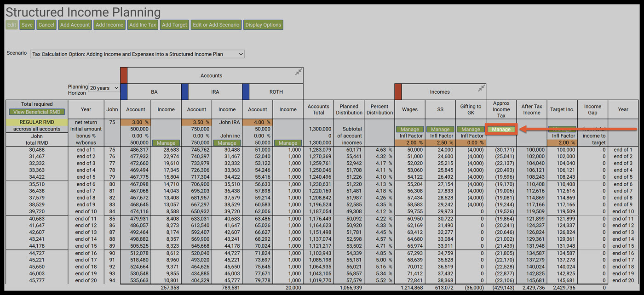Click Add Target button

pyautogui.click(x=174, y=25)
